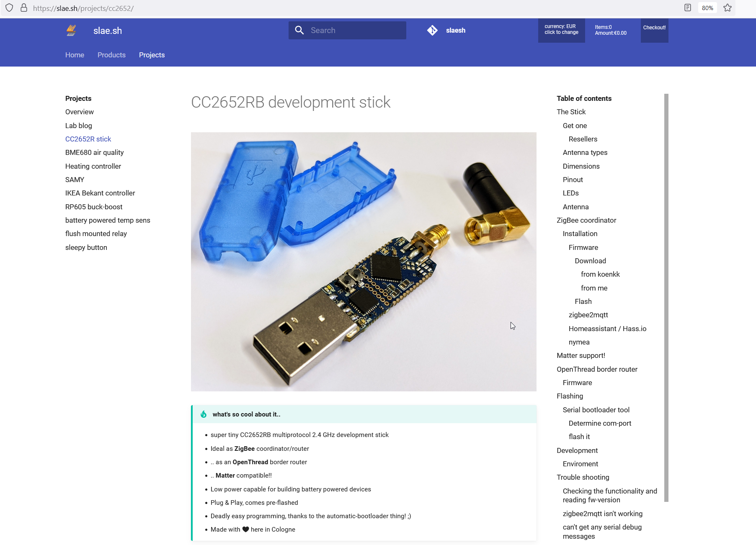Open the slaesh git repository icon
The height and width of the screenshot is (545, 756).
(432, 30)
